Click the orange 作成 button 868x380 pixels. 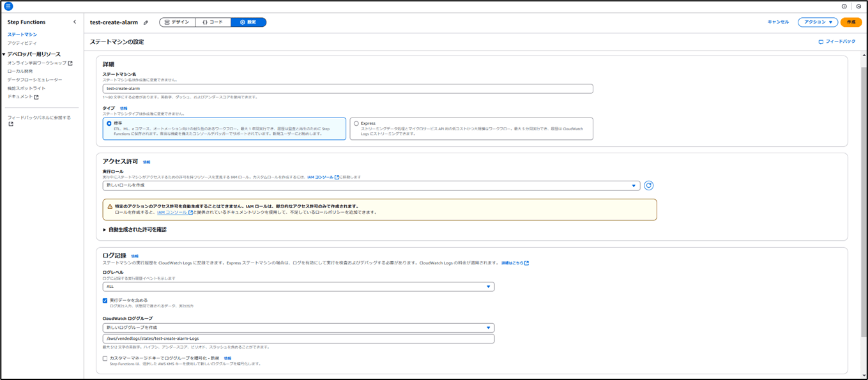(x=851, y=22)
